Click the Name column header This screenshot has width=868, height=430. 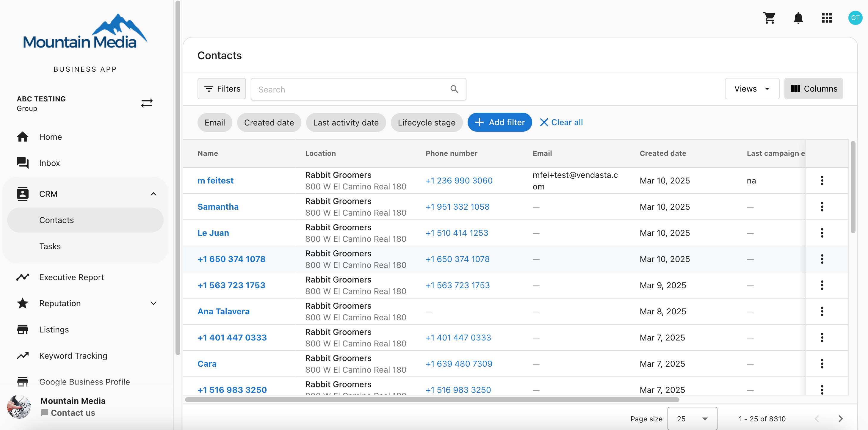click(x=208, y=153)
